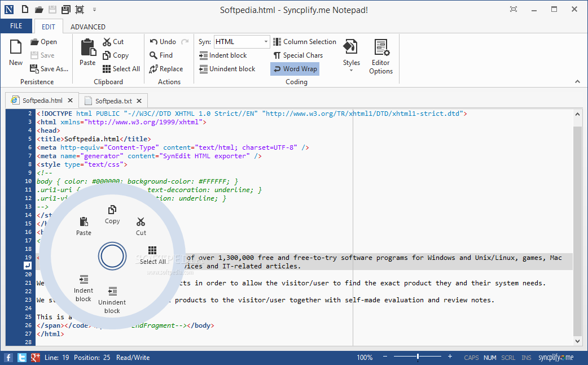Click the up arrow of the vertical scrollbar
Viewport: 588px width, 365px height.
pos(577,114)
